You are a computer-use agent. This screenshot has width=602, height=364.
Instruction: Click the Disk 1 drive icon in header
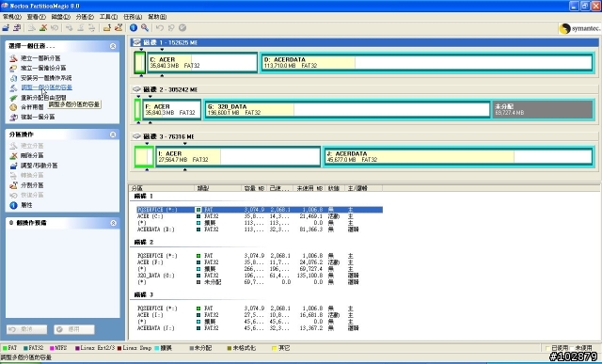point(136,42)
